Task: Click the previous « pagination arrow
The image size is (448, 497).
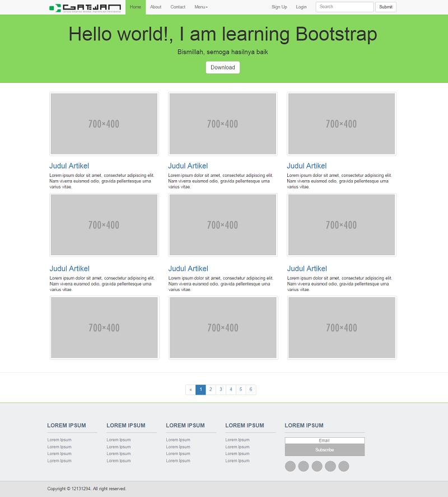Action: coord(190,390)
